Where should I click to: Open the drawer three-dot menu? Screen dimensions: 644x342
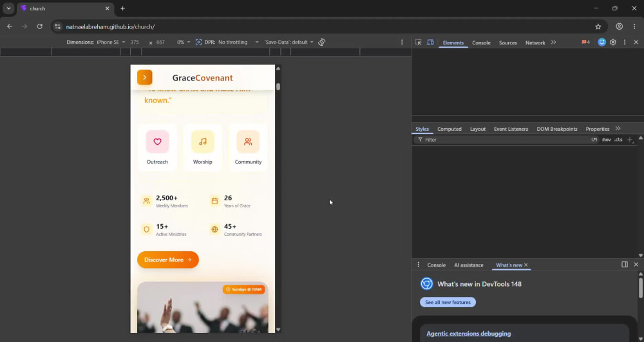[x=418, y=265]
